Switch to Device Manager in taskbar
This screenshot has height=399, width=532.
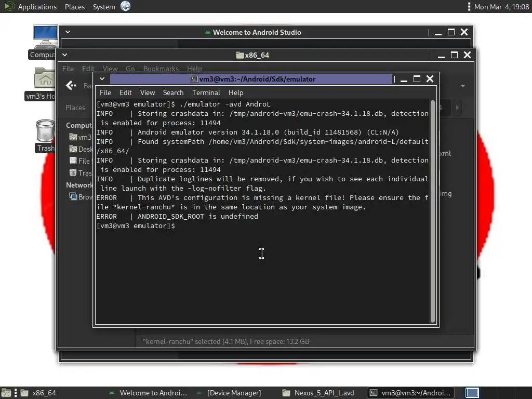(x=229, y=393)
